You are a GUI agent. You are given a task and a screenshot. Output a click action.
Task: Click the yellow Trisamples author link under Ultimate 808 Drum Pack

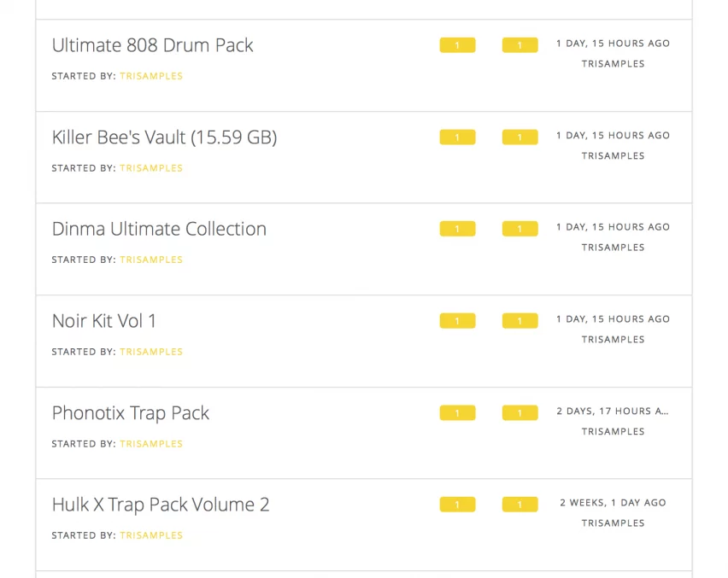151,76
